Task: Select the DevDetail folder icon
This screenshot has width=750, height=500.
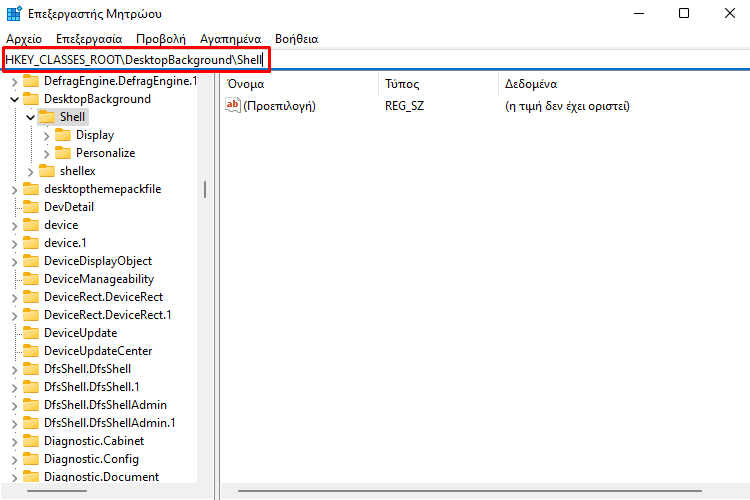Action: pos(31,207)
